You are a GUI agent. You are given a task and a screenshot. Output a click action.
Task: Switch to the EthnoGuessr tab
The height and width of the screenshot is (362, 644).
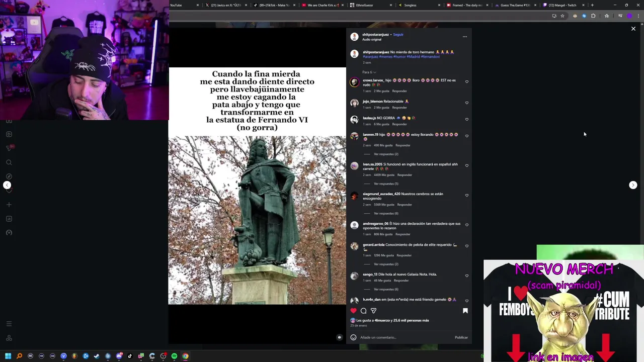[x=371, y=5]
